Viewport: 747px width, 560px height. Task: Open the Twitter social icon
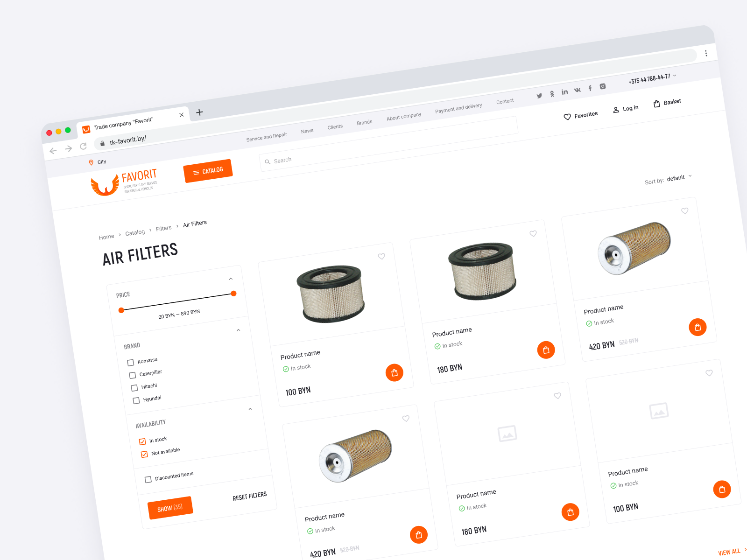(x=539, y=96)
